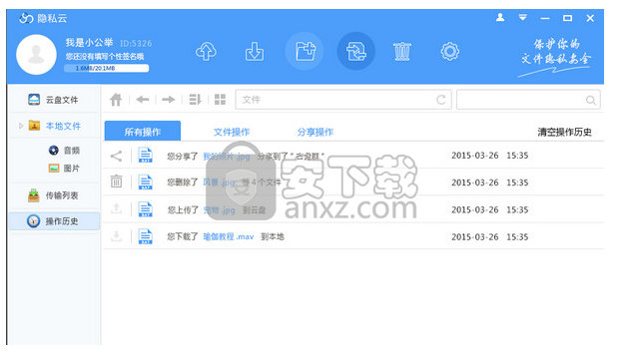Viewport: 628px width, 364px height.
Task: Select 操作历史 in sidebar
Action: tap(54, 221)
